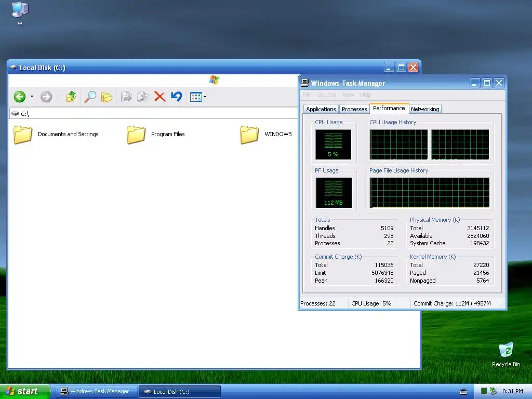532x399 pixels.
Task: Close the Windows Task Manager window
Action: click(x=499, y=83)
